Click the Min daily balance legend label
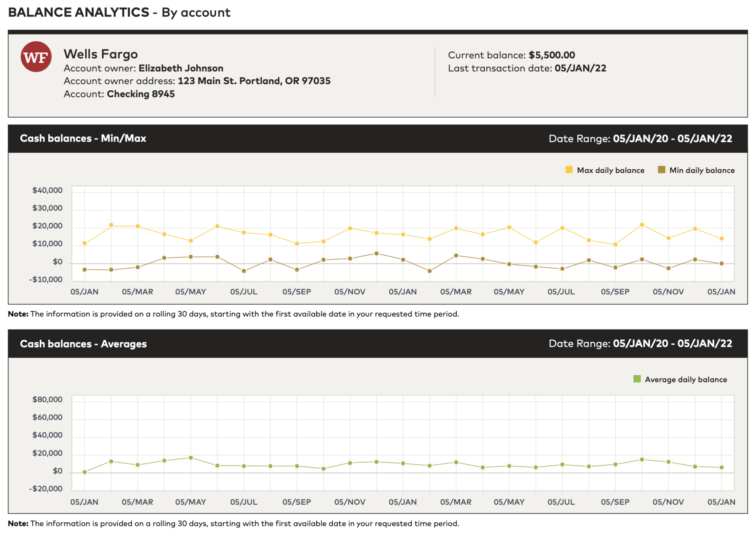756x533 pixels. (702, 170)
